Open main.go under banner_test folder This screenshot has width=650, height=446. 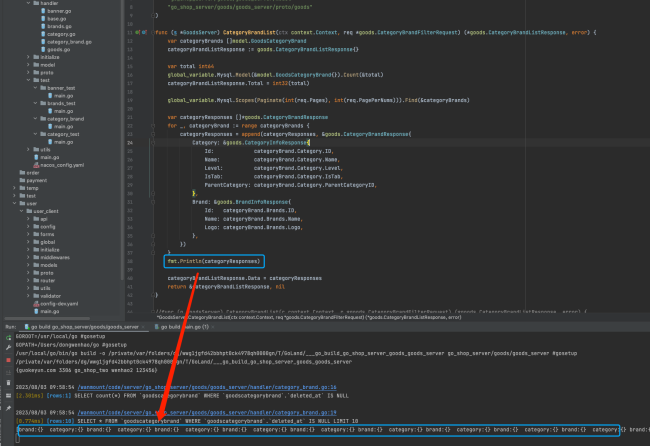pos(61,96)
